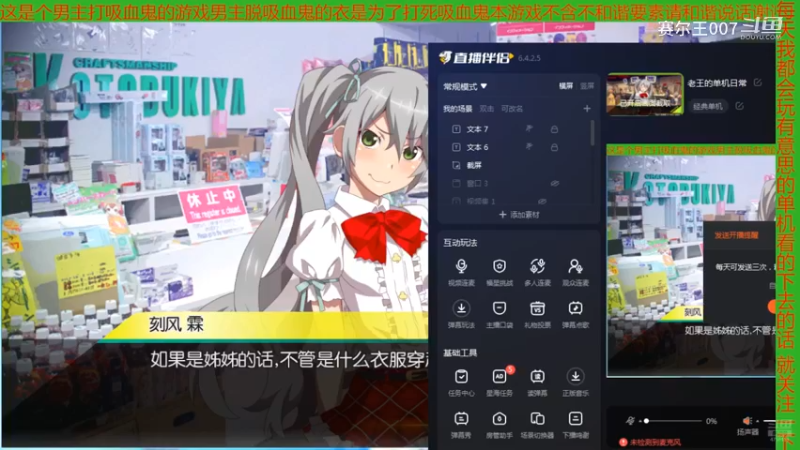
Task: Open 下播鸣谢 end-stream thanks icon
Action: point(575,425)
